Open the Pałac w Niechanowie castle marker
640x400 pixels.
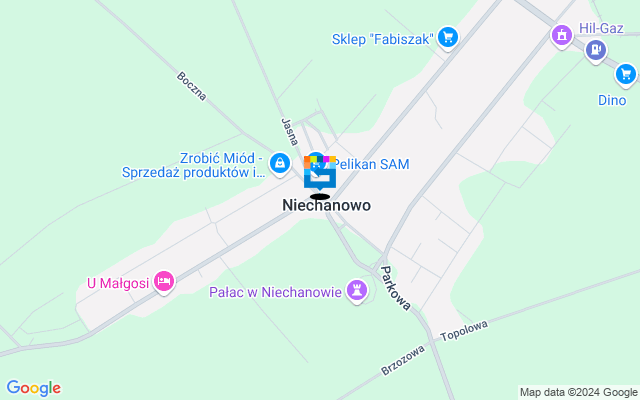click(x=357, y=290)
